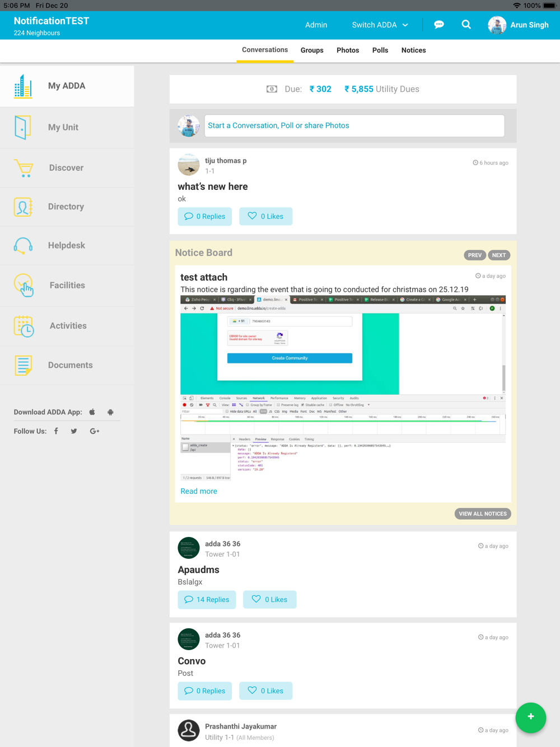Screen dimensions: 560x747
Task: Open 0 Replies on Convo post
Action: click(205, 691)
